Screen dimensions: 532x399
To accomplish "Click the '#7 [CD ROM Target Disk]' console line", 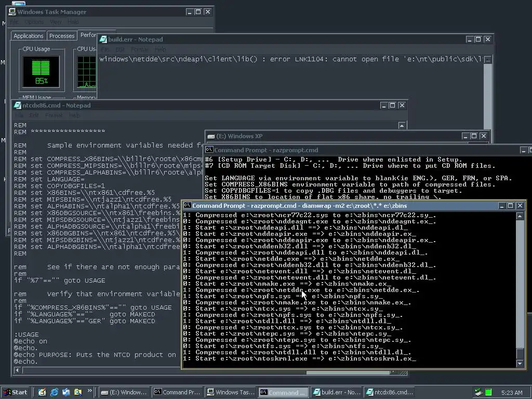I will point(350,166).
